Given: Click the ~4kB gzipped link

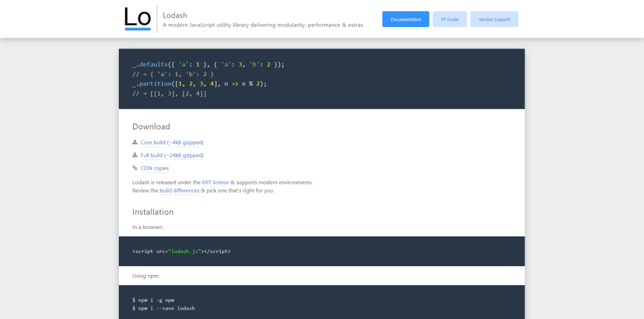Looking at the screenshot, I should coord(186,143).
